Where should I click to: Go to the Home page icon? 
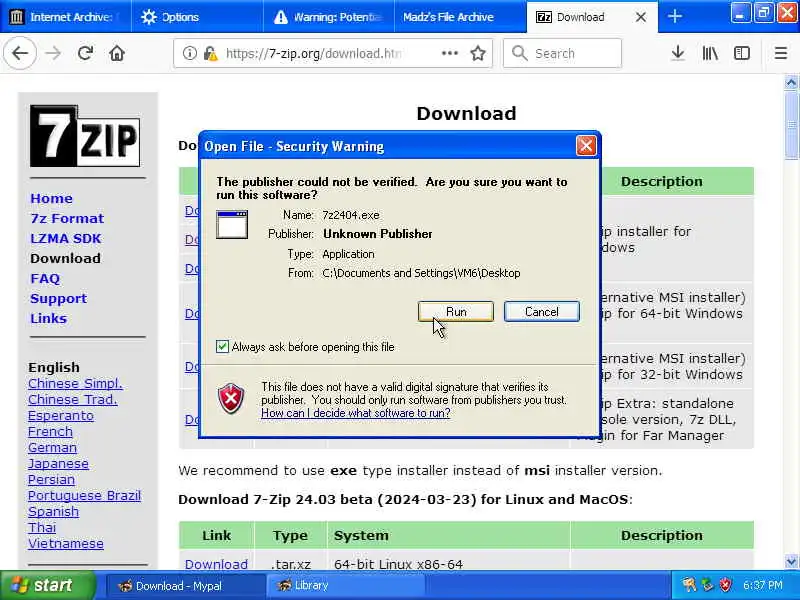117,53
